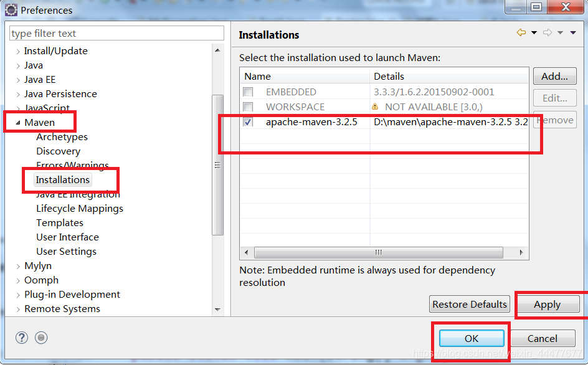Click the Name column header
Screen dimensions: 588x365
point(305,76)
